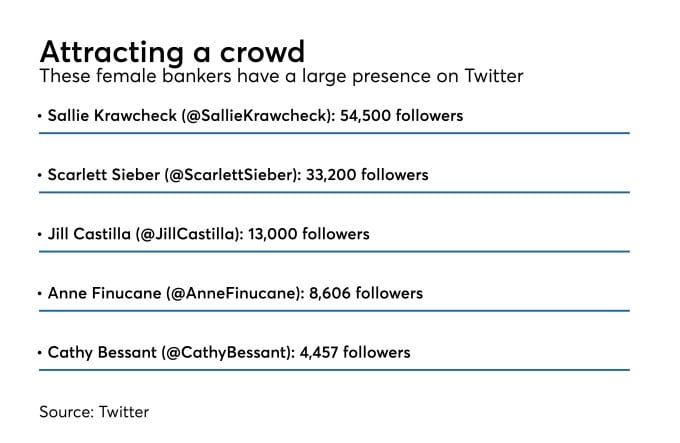
Task: Open the @AnneFinucane Twitter handle
Action: (235, 293)
